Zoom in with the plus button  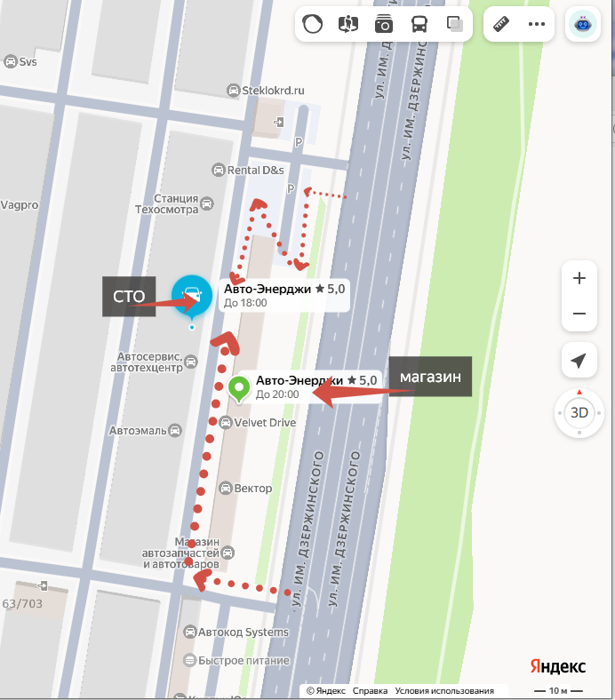pyautogui.click(x=579, y=278)
